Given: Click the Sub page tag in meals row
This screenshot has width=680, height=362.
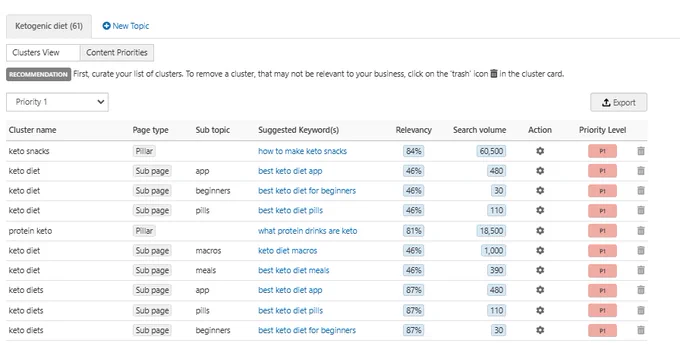Looking at the screenshot, I should tap(152, 270).
